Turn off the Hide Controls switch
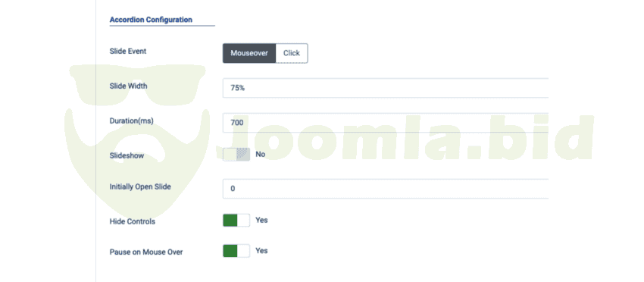Screen dimensions: 644x282 pos(236,221)
